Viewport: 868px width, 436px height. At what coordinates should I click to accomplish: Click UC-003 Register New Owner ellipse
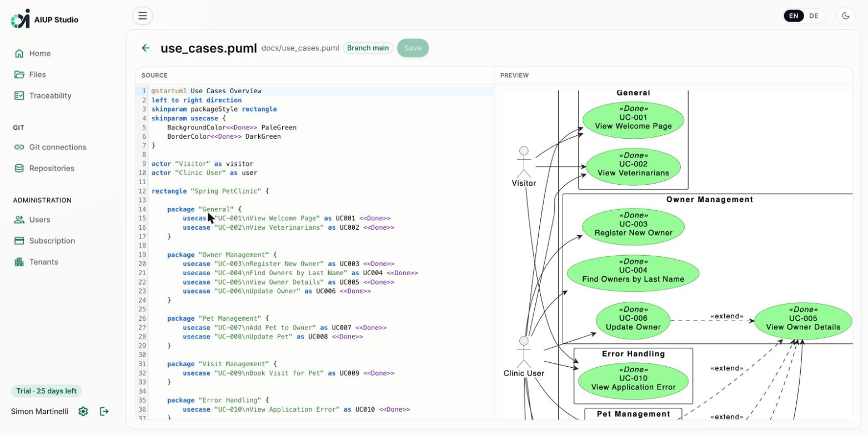[633, 227]
